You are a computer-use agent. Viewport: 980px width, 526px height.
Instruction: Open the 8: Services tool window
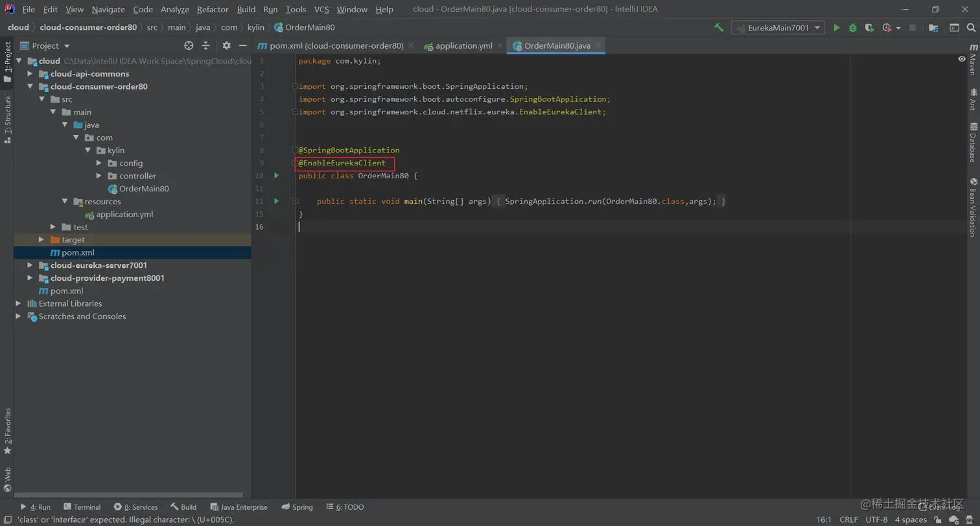pos(135,507)
